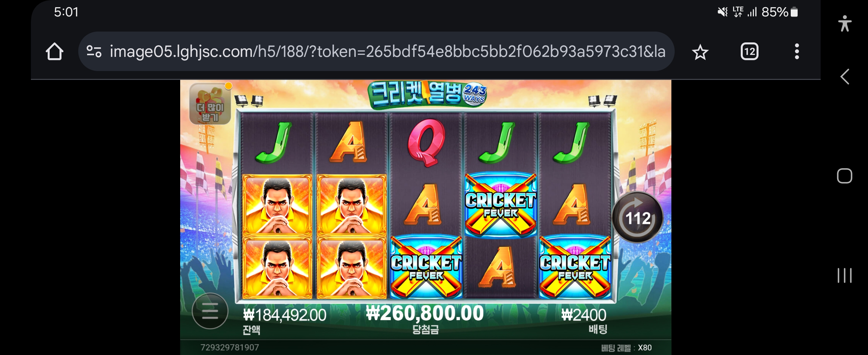
Task: Open the tab switcher showing 12 tabs
Action: 749,52
